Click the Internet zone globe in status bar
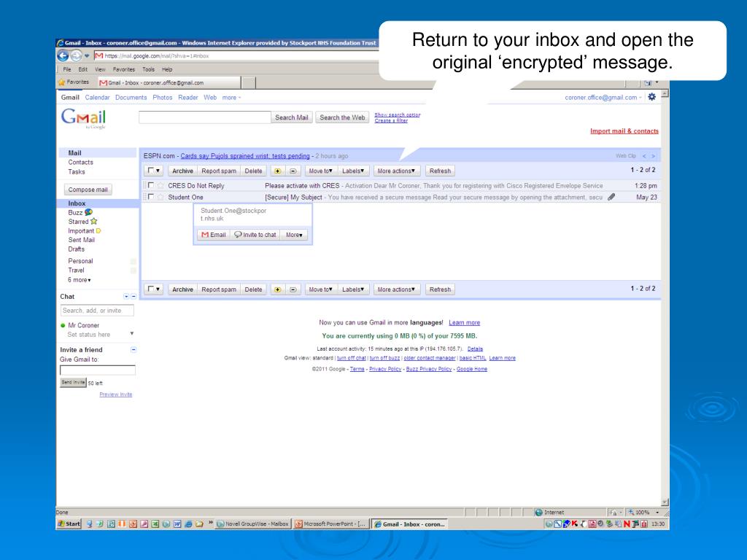Image resolution: width=747 pixels, height=560 pixels. click(538, 513)
